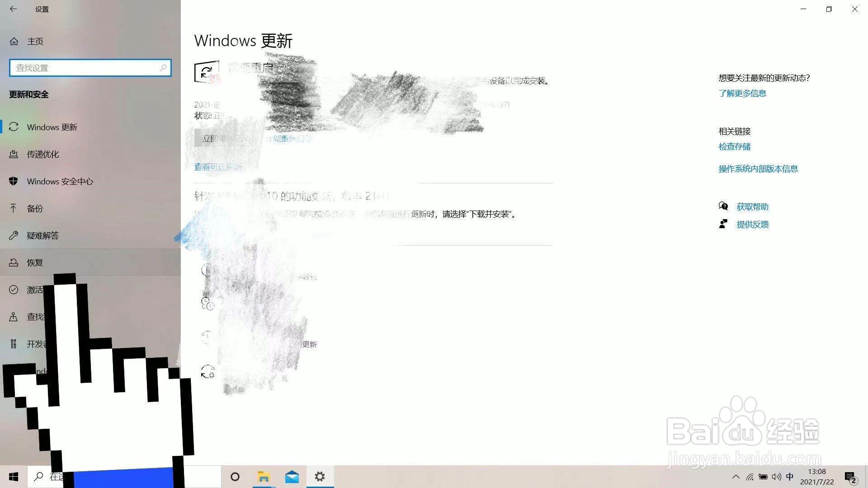Click the taskbar search magnifier
The width and height of the screenshot is (868, 488).
(x=39, y=476)
